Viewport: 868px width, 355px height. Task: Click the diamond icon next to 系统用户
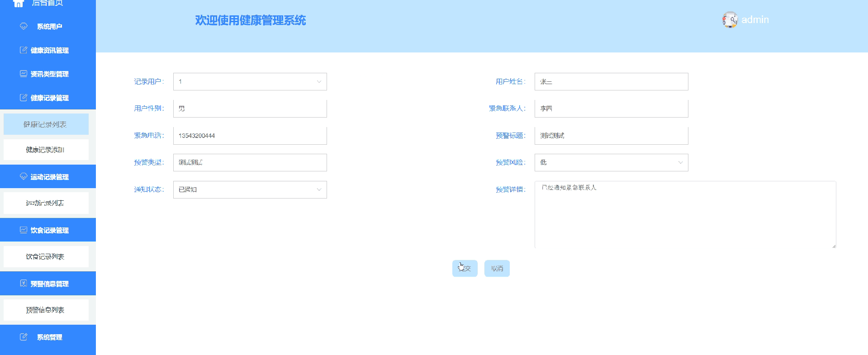[x=24, y=26]
